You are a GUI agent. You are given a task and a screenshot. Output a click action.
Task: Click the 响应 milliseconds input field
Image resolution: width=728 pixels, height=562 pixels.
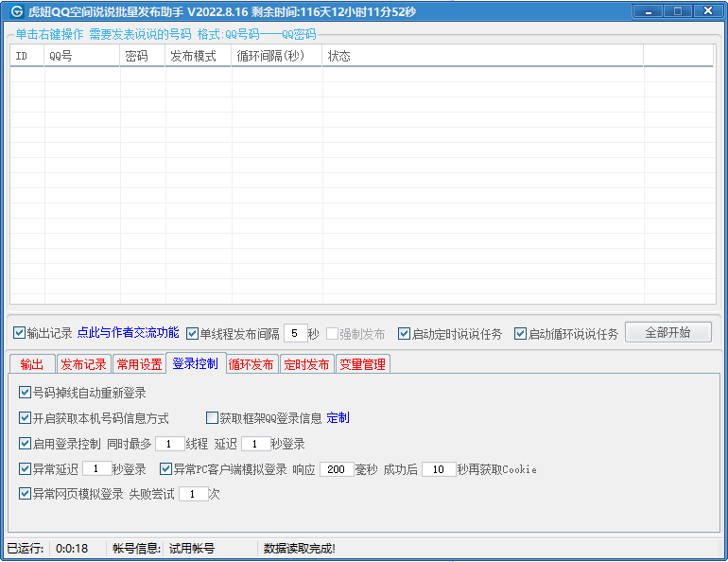tap(338, 469)
